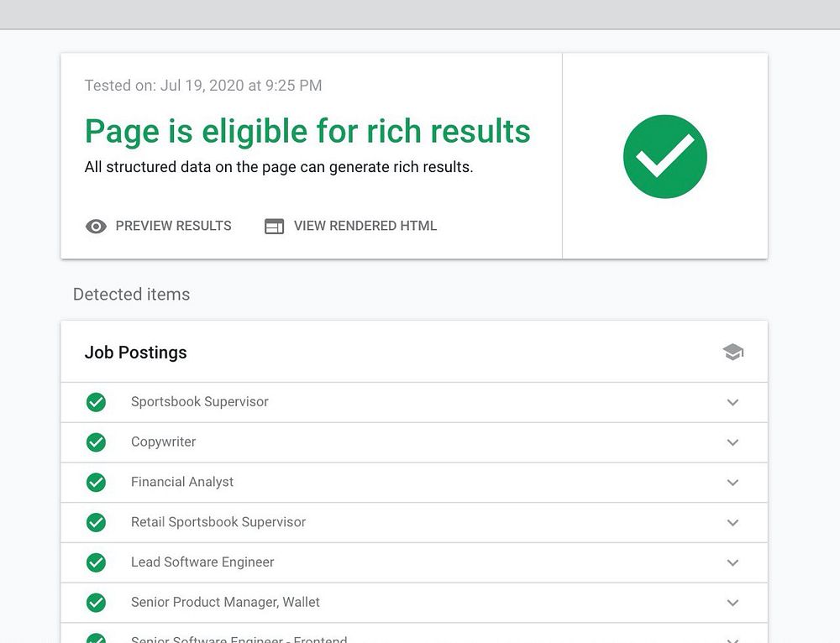Click the graduation cap icon in Job Postings

pos(732,353)
